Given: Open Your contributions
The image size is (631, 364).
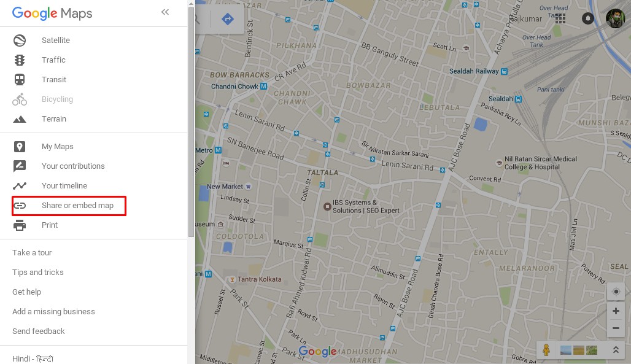Looking at the screenshot, I should pos(73,166).
